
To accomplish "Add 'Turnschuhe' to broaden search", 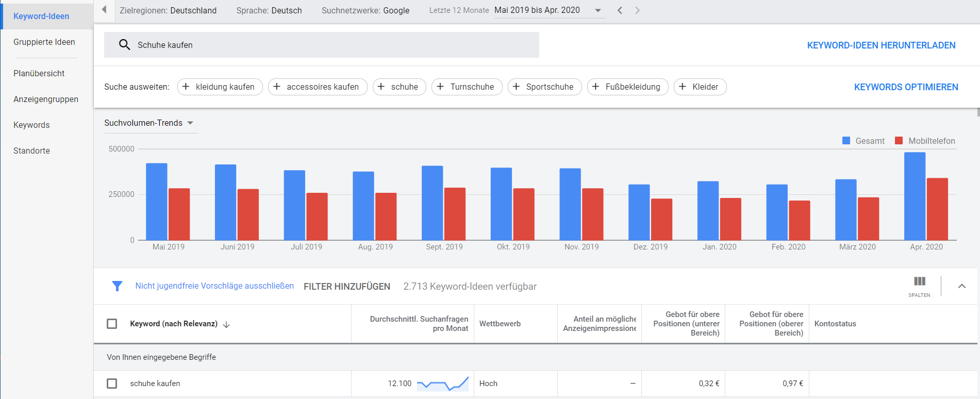I will pyautogui.click(x=467, y=87).
